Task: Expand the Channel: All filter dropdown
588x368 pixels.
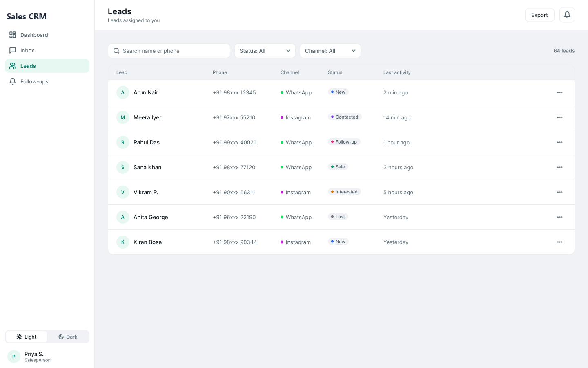Action: pyautogui.click(x=330, y=51)
